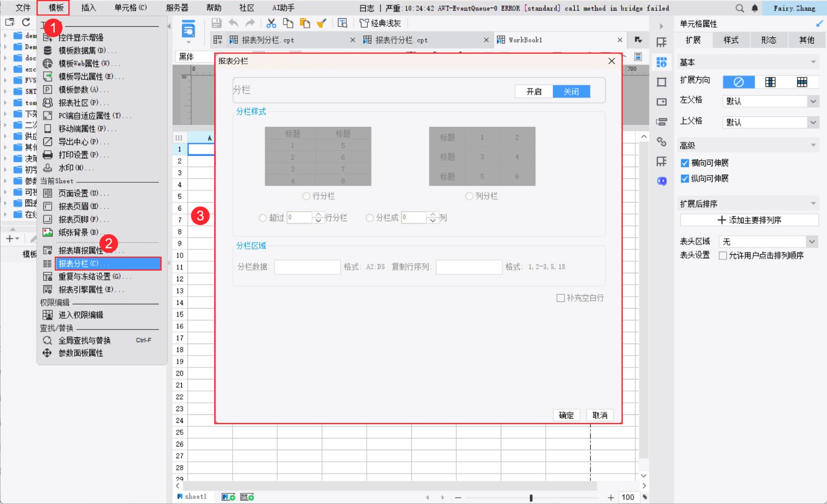
Task: Expand the FVS folder in tree
Action: tap(5, 80)
